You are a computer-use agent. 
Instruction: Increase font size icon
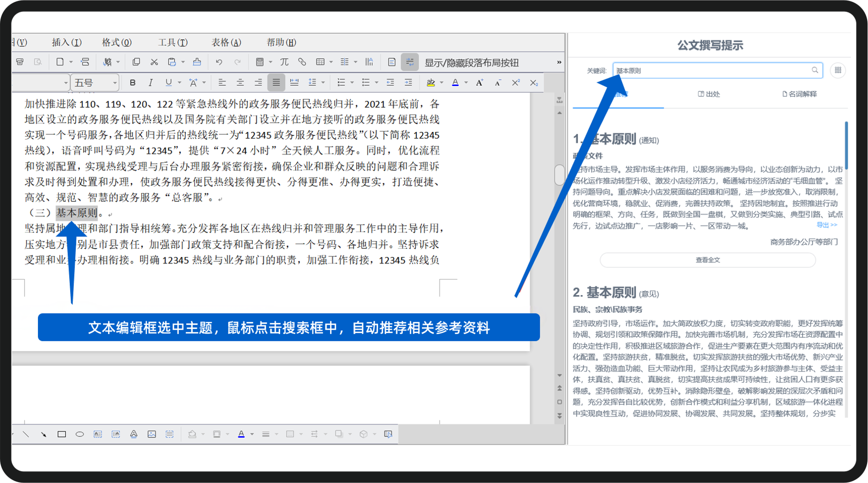click(x=480, y=83)
